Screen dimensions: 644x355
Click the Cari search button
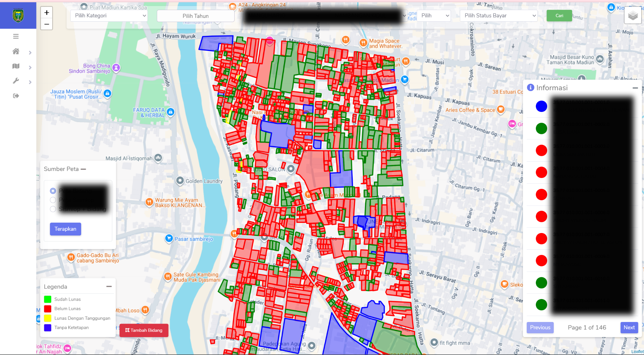(x=559, y=16)
